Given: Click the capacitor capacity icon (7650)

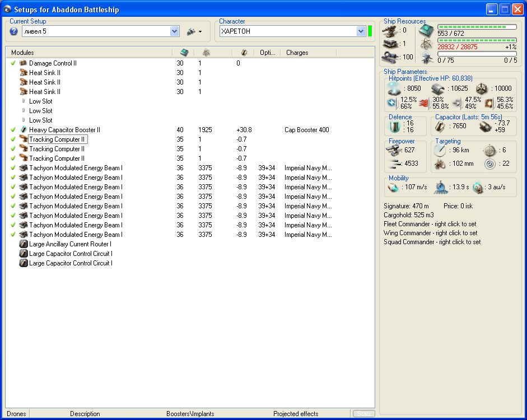Looking at the screenshot, I should coord(440,127).
